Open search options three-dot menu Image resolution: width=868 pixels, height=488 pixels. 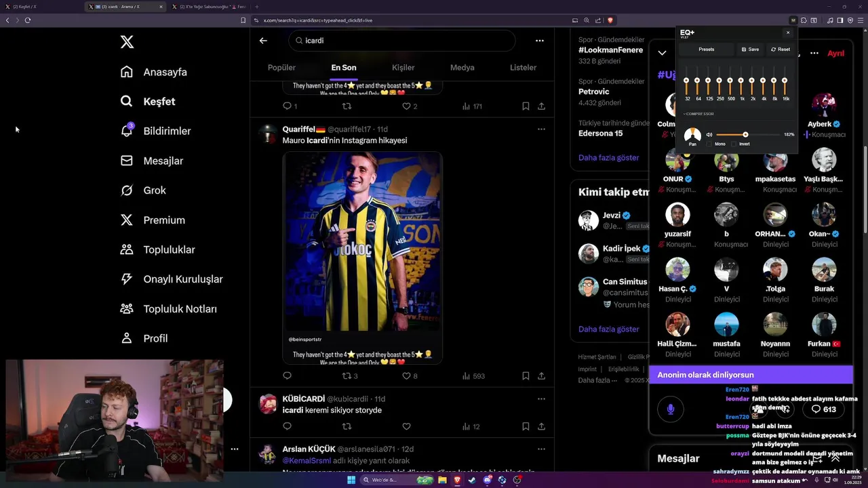tap(540, 41)
